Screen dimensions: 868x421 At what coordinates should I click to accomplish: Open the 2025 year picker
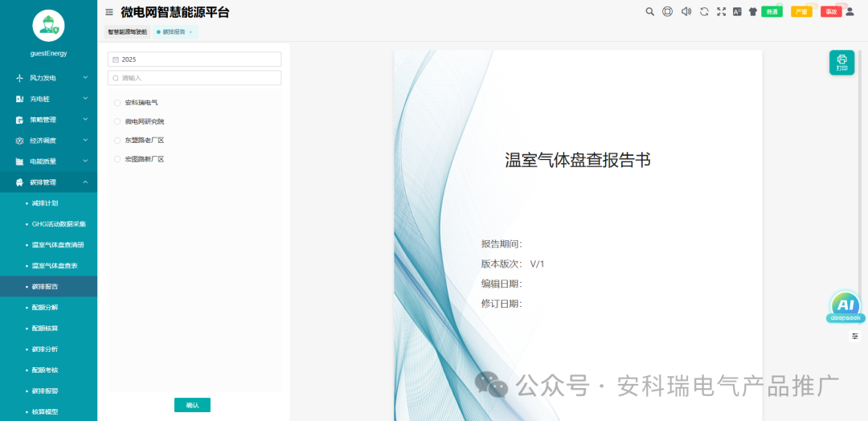tap(194, 59)
